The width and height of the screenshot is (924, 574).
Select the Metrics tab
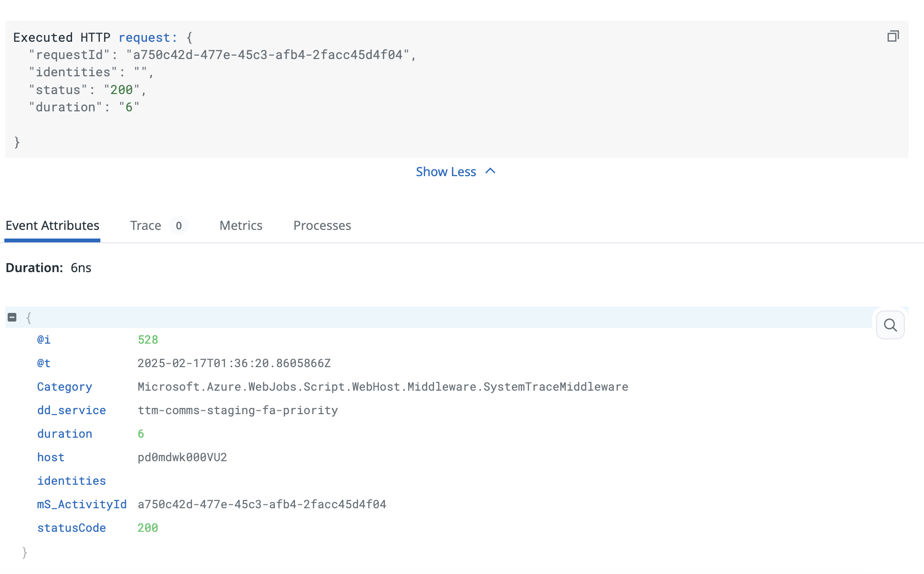(241, 226)
